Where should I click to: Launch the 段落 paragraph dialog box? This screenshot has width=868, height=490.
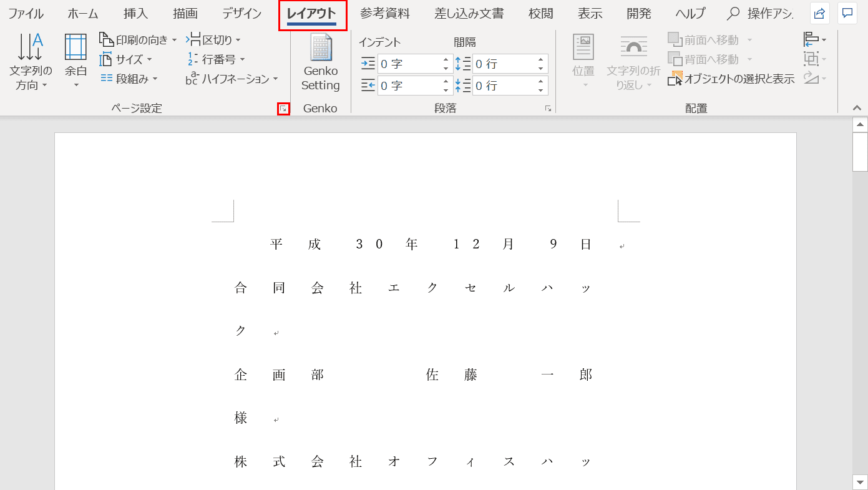click(548, 109)
